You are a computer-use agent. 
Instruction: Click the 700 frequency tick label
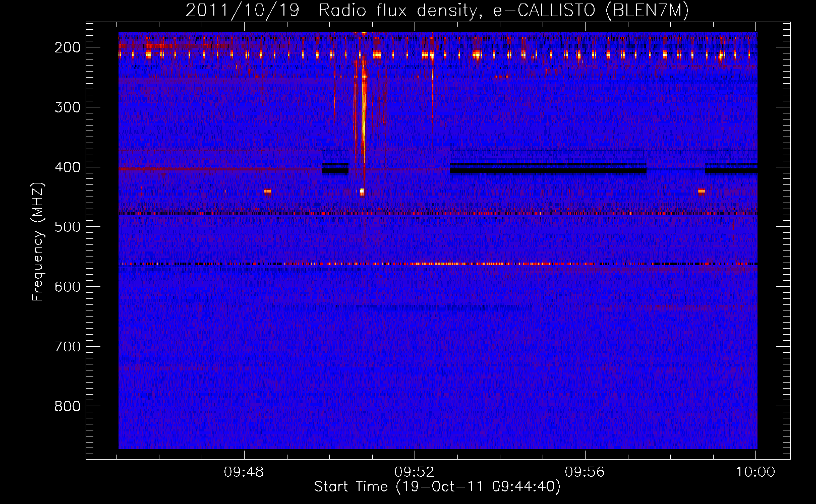click(x=68, y=347)
